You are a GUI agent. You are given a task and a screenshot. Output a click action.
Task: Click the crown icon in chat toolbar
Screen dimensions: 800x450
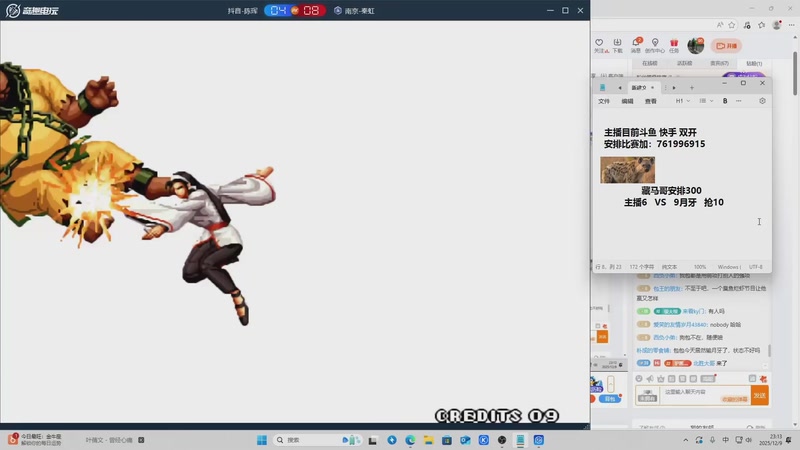[661, 379]
